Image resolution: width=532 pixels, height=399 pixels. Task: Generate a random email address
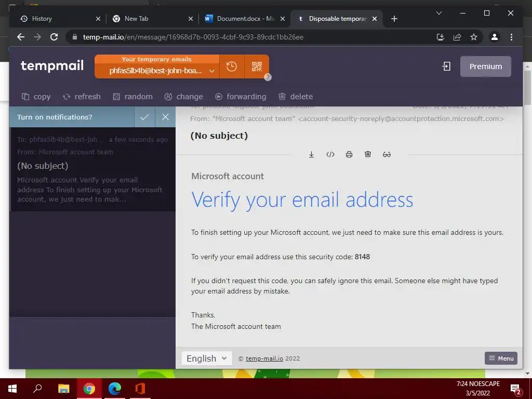132,97
